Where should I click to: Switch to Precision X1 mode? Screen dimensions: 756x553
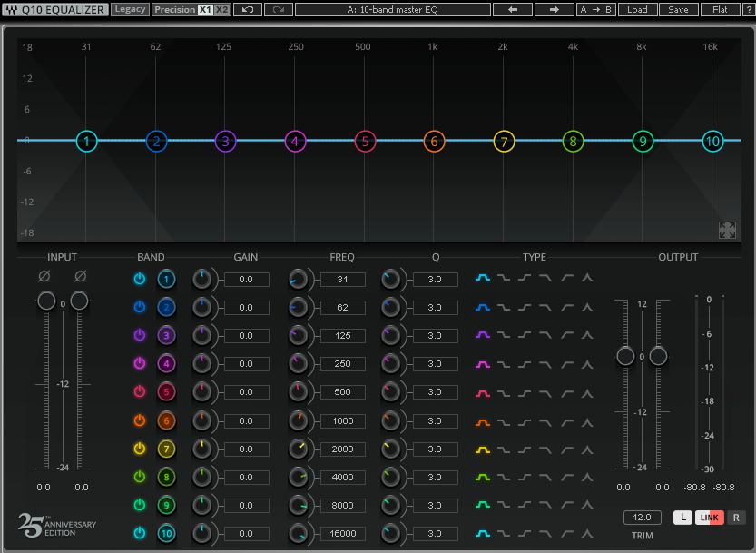pyautogui.click(x=205, y=10)
